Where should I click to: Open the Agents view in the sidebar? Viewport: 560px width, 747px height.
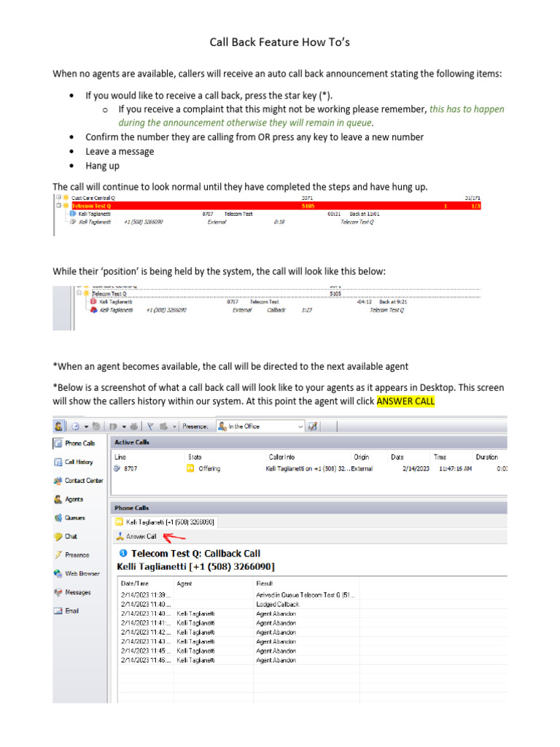point(69,499)
